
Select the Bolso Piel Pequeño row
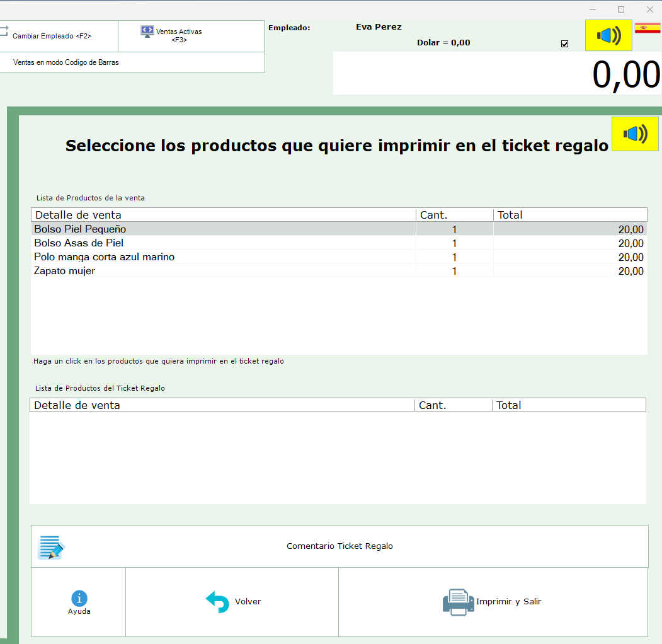pyautogui.click(x=81, y=229)
